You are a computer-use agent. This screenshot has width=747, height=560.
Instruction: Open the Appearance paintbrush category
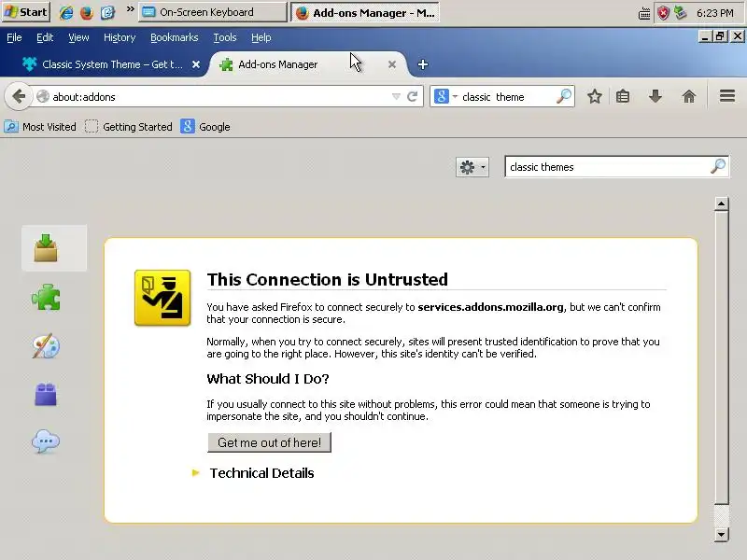tap(46, 346)
